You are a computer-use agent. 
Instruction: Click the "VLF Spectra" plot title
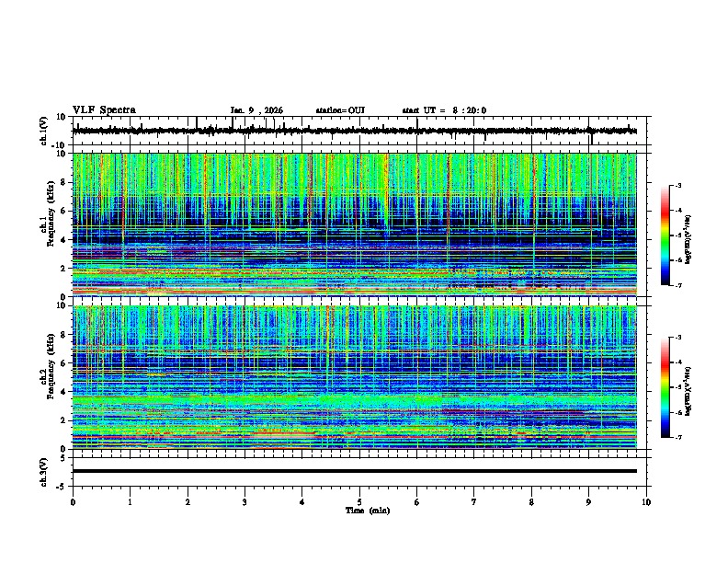pyautogui.click(x=104, y=110)
